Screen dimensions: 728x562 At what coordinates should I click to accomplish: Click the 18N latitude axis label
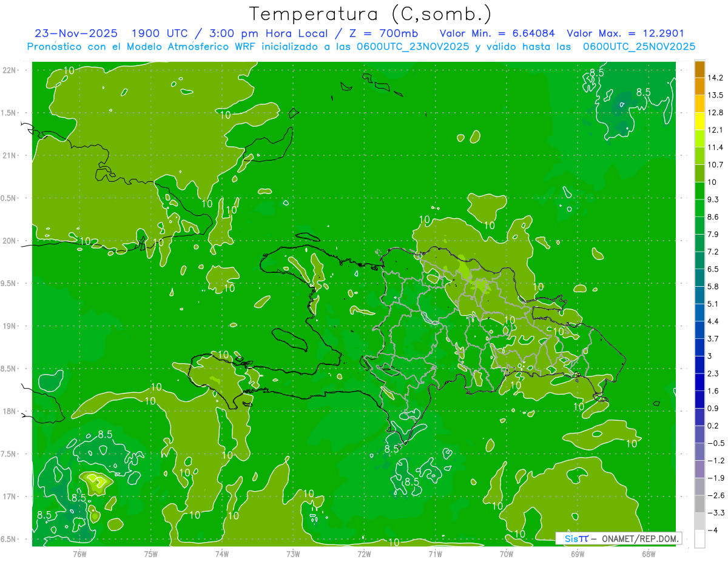(9, 411)
